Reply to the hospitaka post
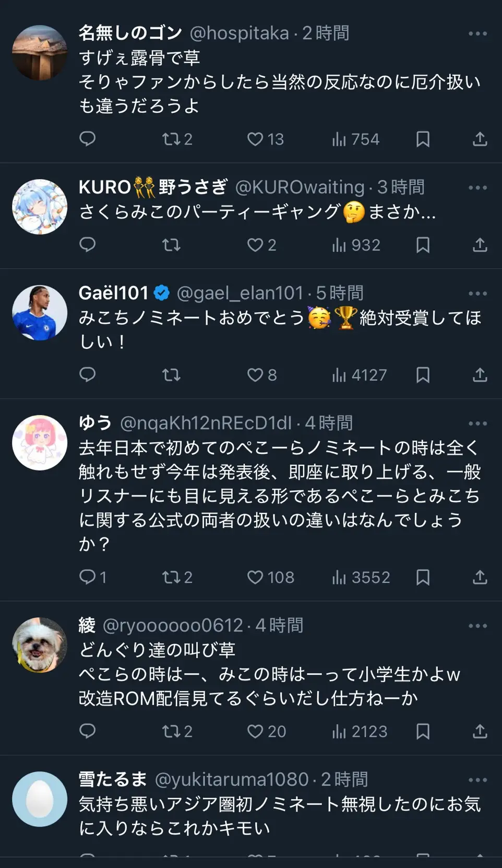This screenshot has width=502, height=868. click(x=87, y=139)
